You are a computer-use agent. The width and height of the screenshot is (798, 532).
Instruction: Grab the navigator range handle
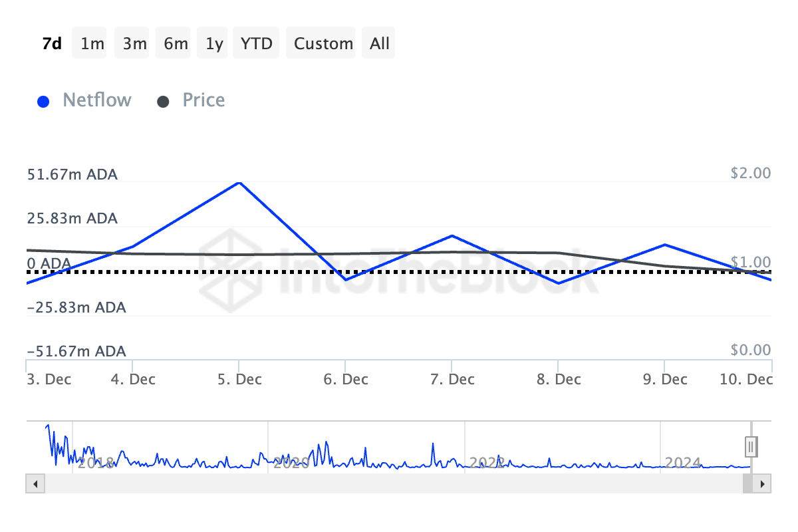[x=751, y=446]
